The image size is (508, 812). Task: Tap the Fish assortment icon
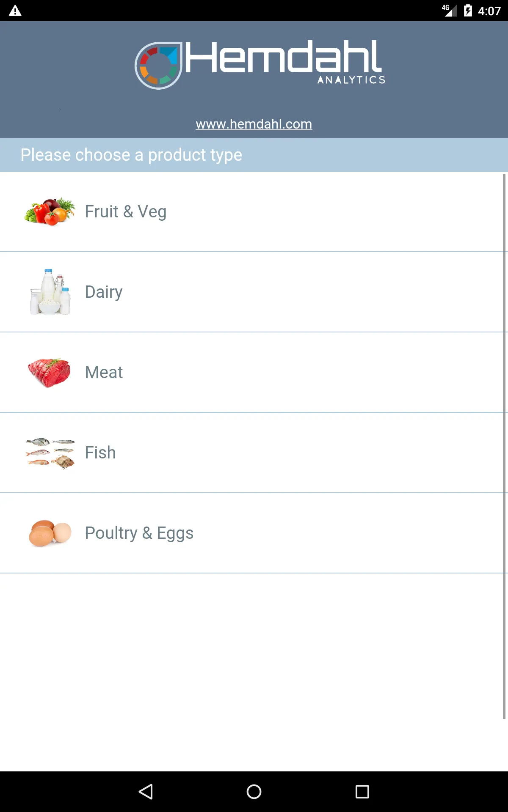click(x=50, y=453)
